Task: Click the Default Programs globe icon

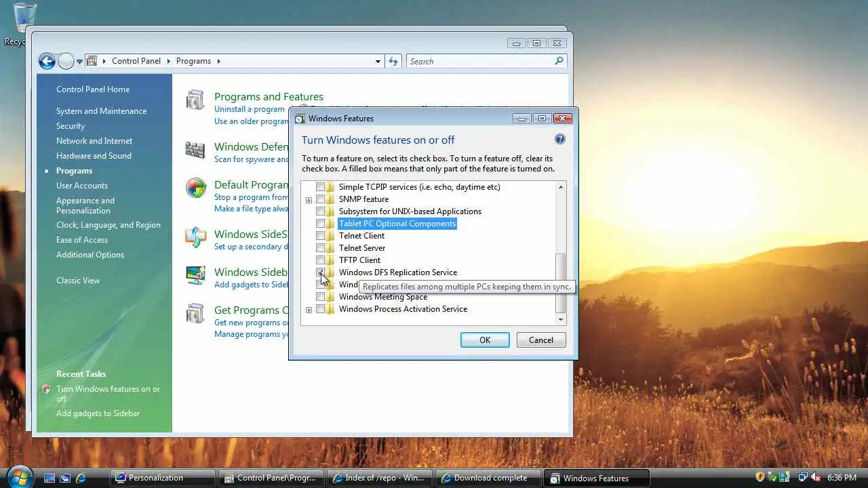Action: [195, 188]
